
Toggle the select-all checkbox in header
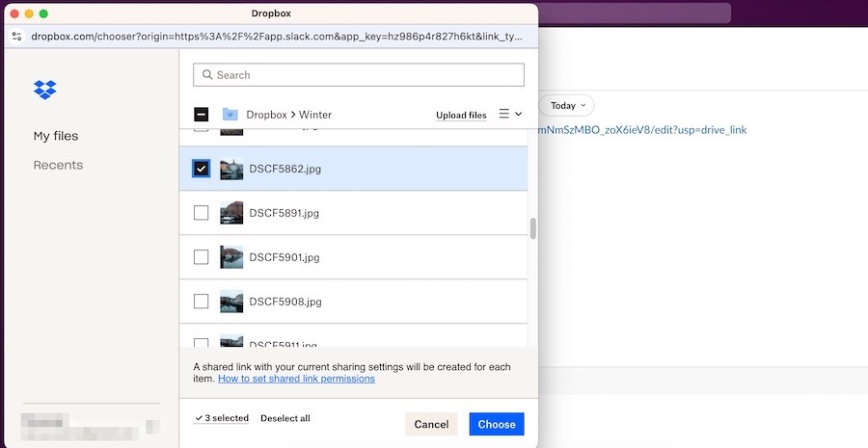click(201, 115)
